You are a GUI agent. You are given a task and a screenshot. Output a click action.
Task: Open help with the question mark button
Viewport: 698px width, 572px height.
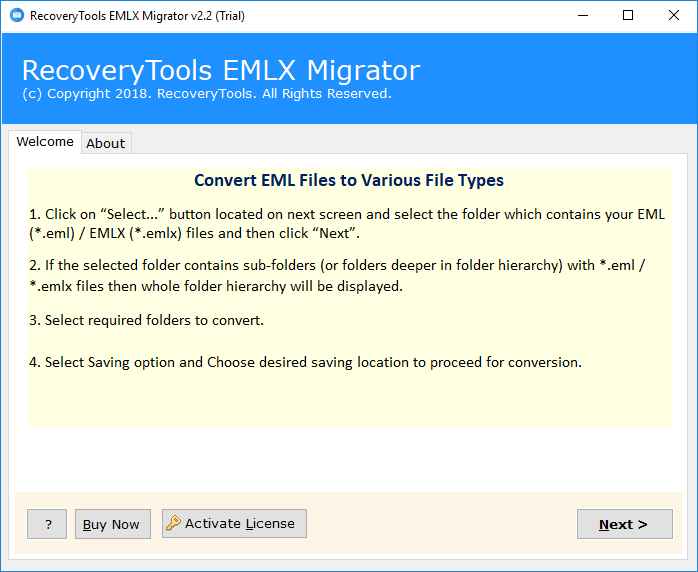pyautogui.click(x=47, y=524)
